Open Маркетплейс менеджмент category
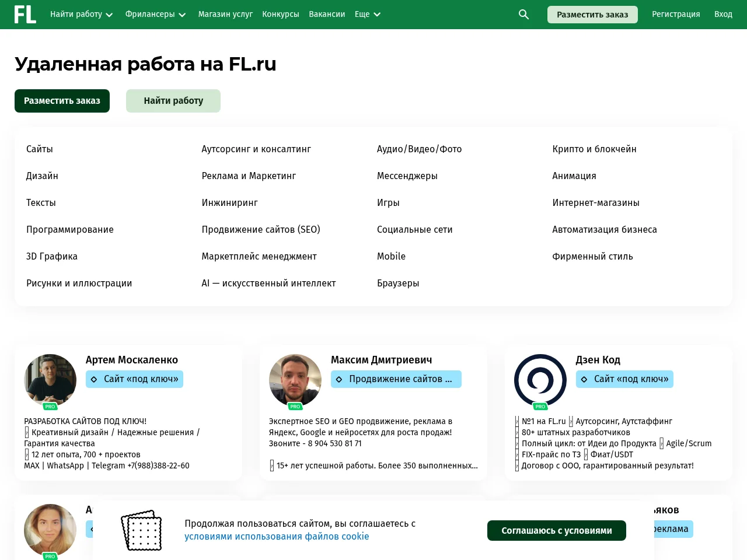The width and height of the screenshot is (747, 560). pos(259,257)
